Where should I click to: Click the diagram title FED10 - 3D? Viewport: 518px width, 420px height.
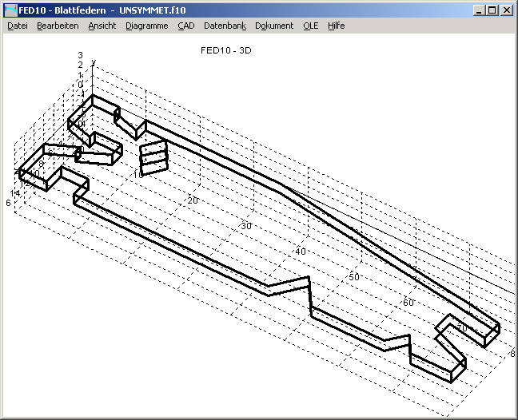point(226,50)
